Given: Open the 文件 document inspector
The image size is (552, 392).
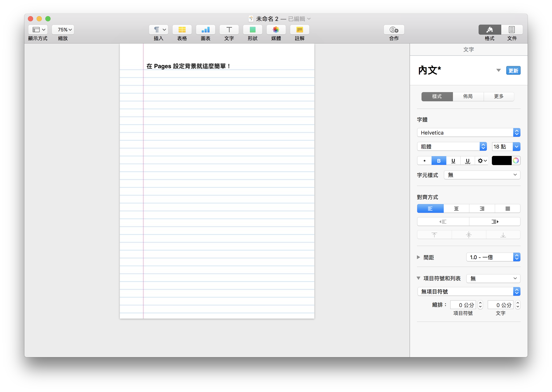Looking at the screenshot, I should pyautogui.click(x=512, y=30).
